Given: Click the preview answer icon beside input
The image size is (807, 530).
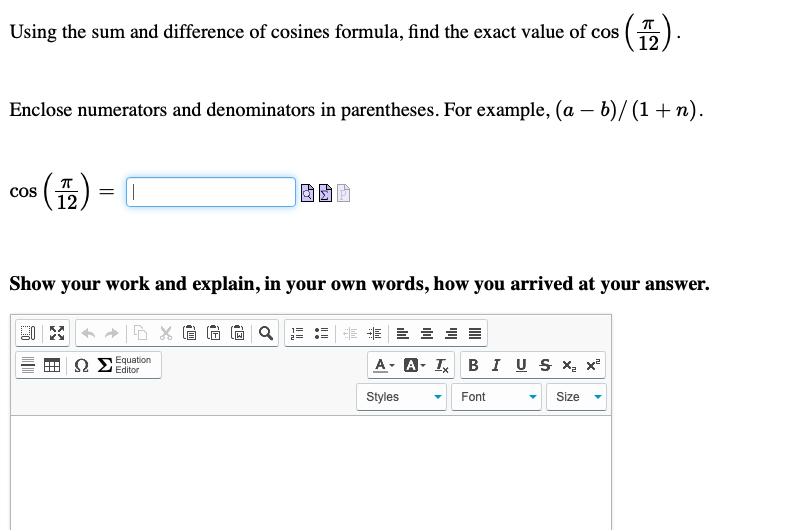Looking at the screenshot, I should coord(307,193).
